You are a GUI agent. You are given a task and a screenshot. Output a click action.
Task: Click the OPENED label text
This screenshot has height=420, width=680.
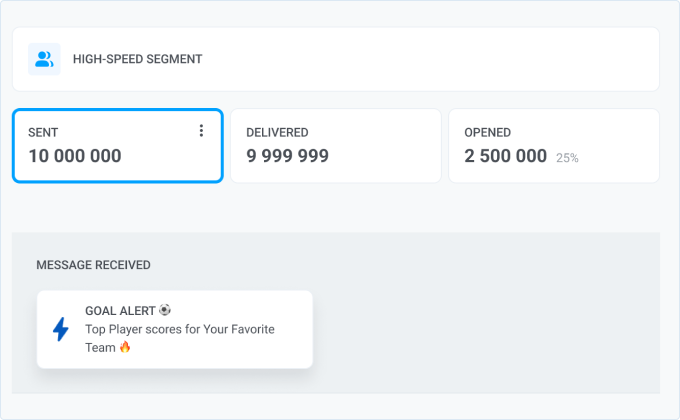[487, 132]
